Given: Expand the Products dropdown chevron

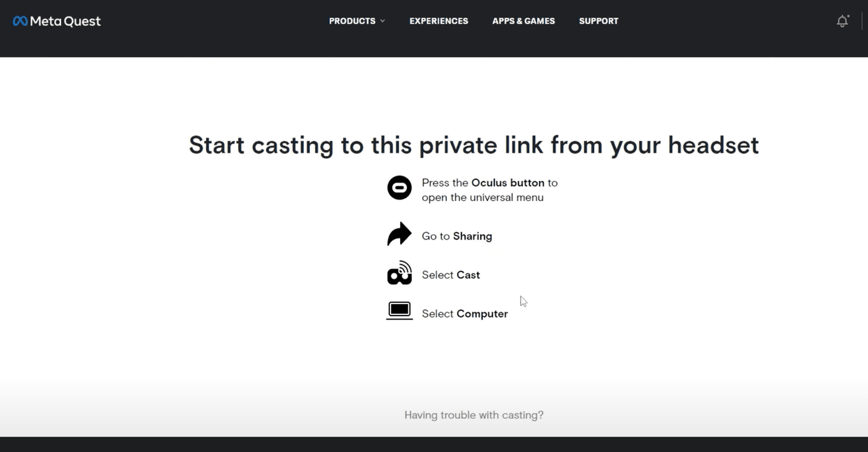Looking at the screenshot, I should [382, 21].
